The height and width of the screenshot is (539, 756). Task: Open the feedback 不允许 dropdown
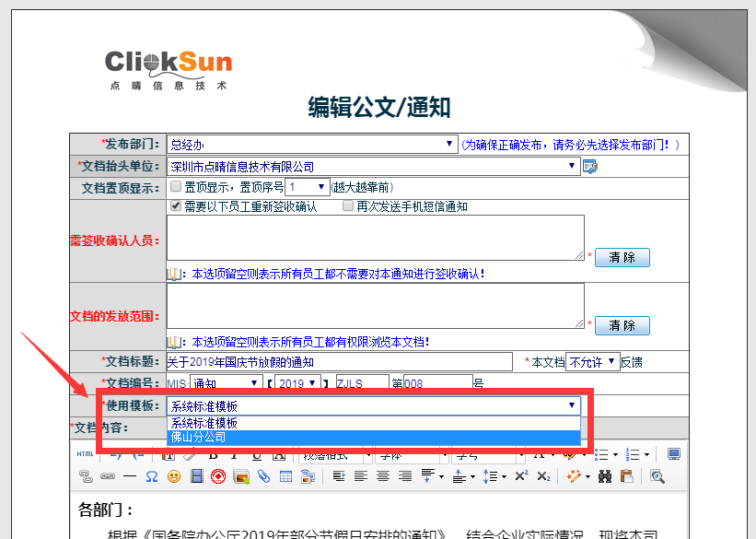pyautogui.click(x=590, y=362)
